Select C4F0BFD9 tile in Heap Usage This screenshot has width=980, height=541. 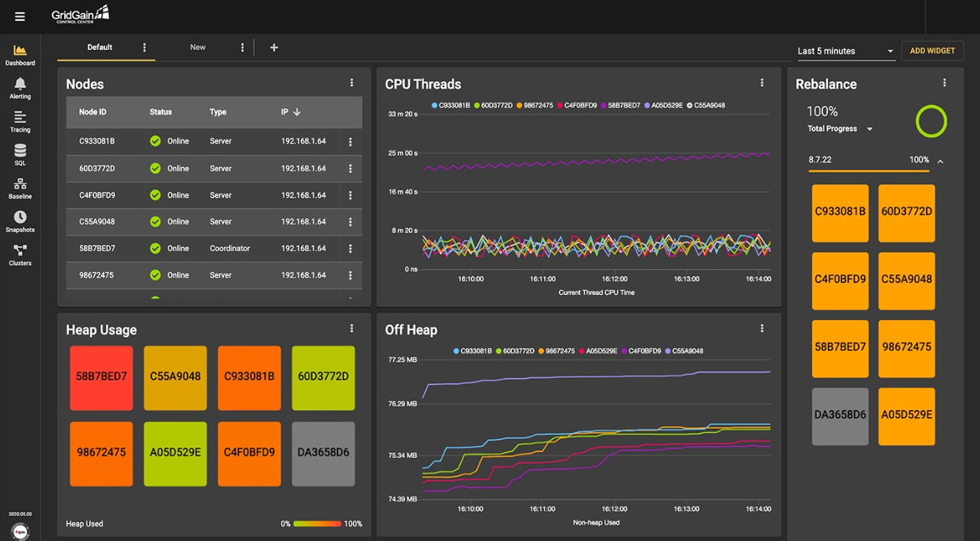coord(249,454)
